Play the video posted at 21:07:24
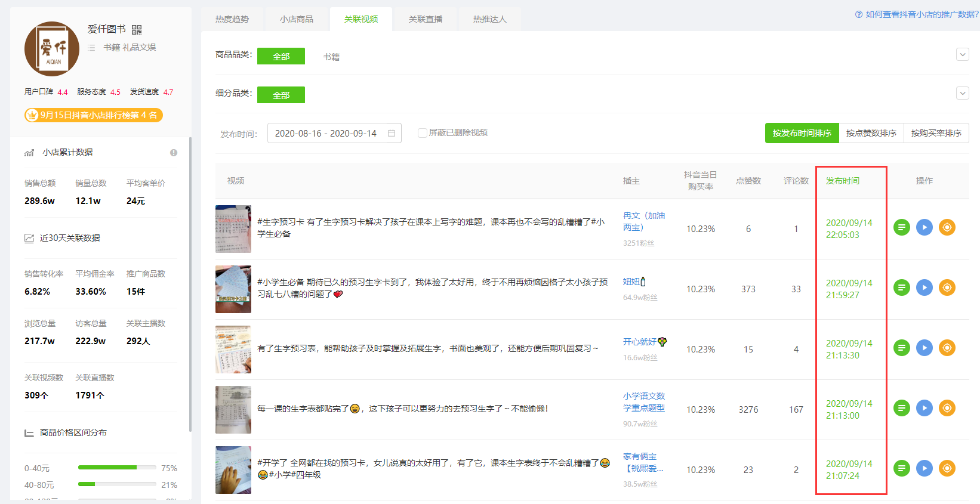 point(924,468)
